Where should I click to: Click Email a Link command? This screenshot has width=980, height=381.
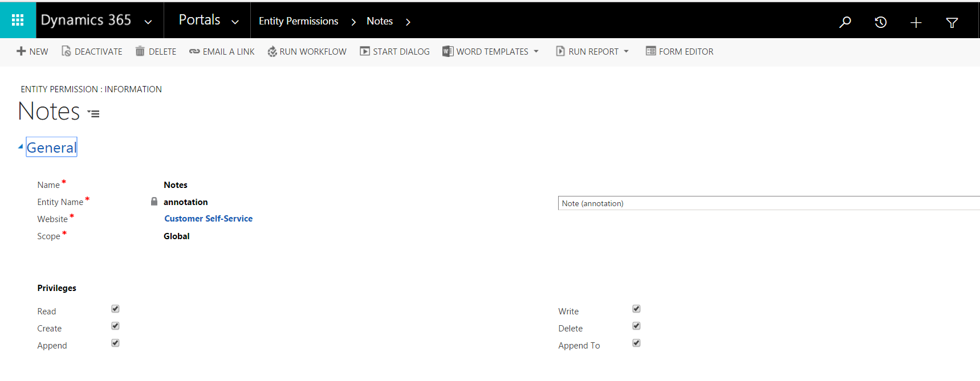[222, 51]
